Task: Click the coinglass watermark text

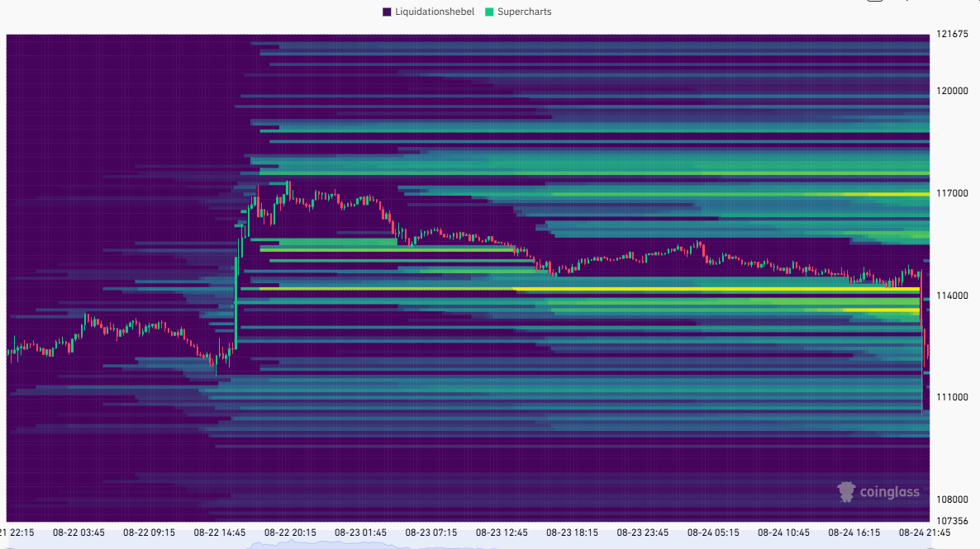Action: [x=889, y=493]
